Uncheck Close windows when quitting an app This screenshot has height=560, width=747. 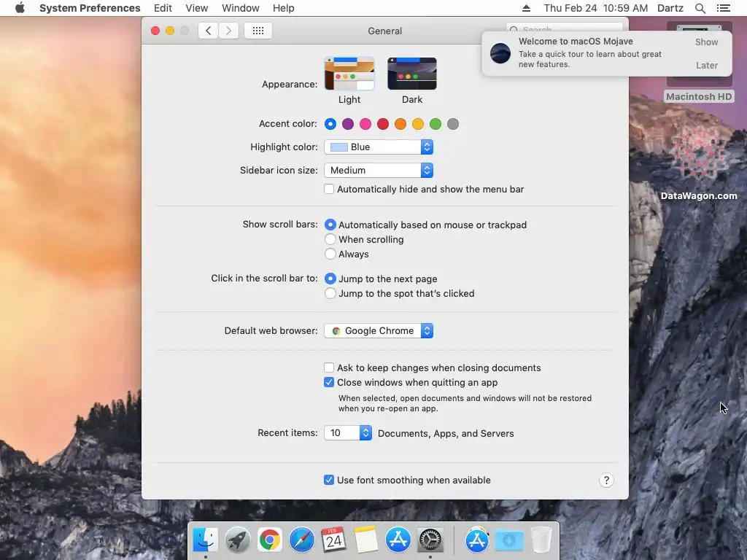[329, 382]
